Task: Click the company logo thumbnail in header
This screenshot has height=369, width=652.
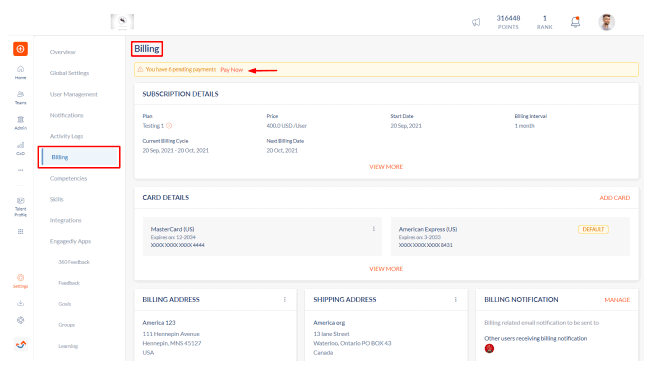Action: click(x=122, y=22)
